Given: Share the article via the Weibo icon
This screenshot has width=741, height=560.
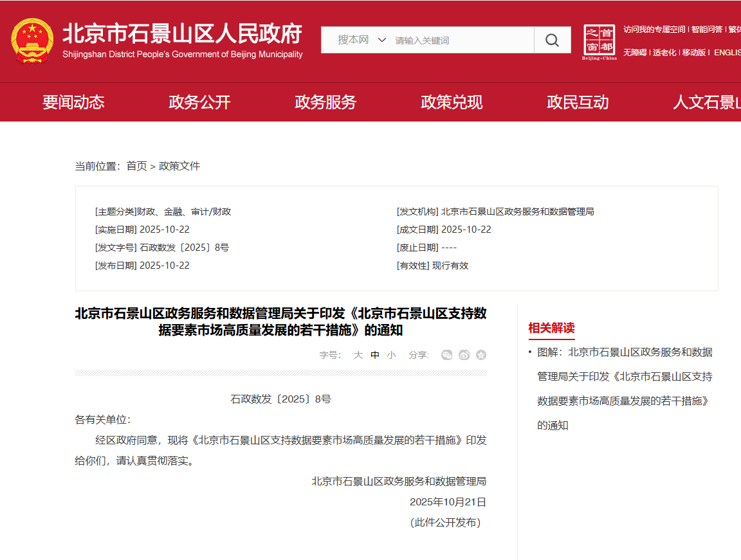Looking at the screenshot, I should point(464,354).
